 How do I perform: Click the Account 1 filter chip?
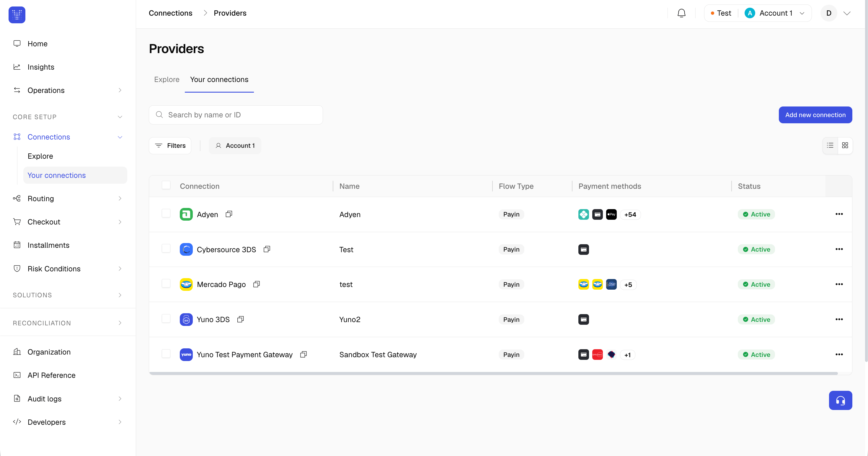click(x=235, y=145)
